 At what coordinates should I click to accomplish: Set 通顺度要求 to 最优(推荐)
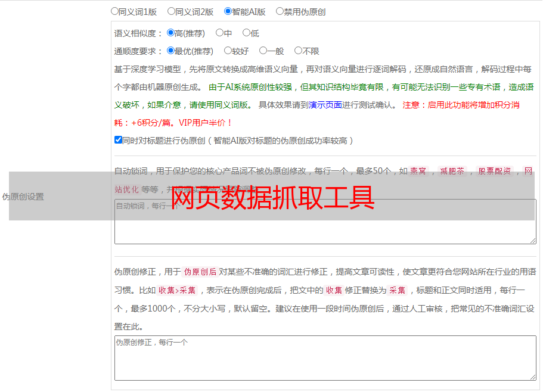point(170,51)
